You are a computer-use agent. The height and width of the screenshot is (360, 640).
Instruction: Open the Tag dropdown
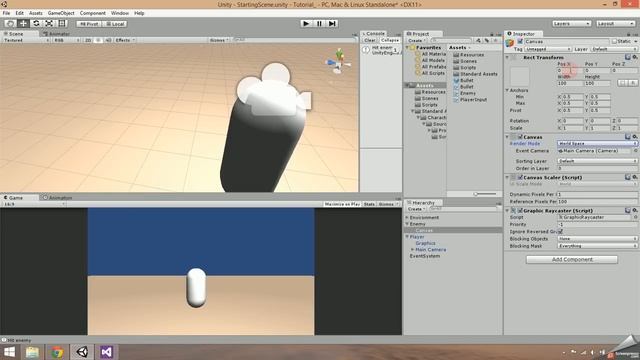click(x=548, y=49)
